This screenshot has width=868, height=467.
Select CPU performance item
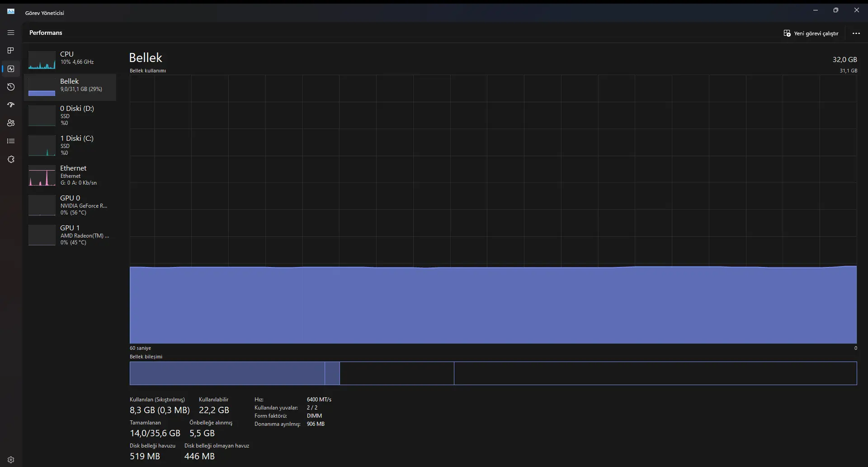click(70, 60)
